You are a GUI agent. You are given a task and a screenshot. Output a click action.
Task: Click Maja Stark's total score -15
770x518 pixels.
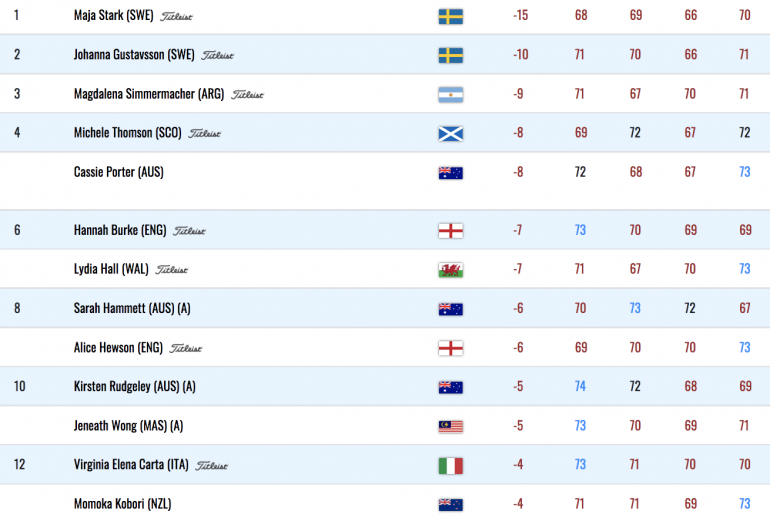tap(520, 15)
